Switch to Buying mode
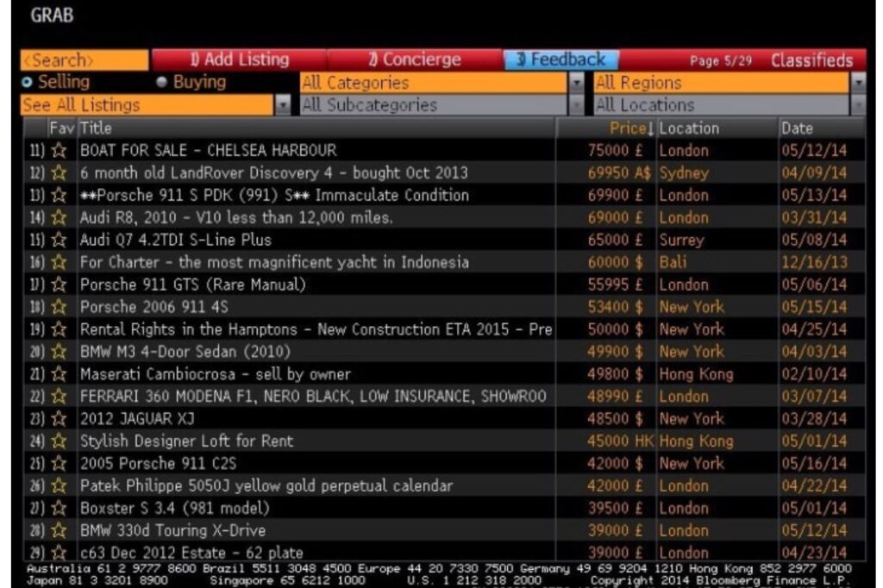The image size is (883, 588). pos(162,82)
